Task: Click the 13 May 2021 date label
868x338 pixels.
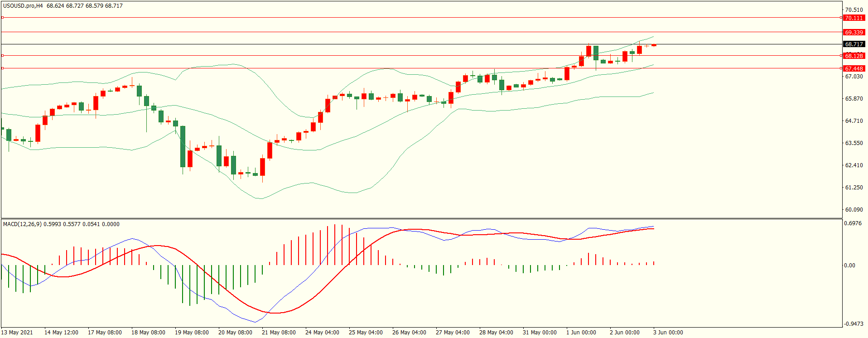Action: (17, 333)
